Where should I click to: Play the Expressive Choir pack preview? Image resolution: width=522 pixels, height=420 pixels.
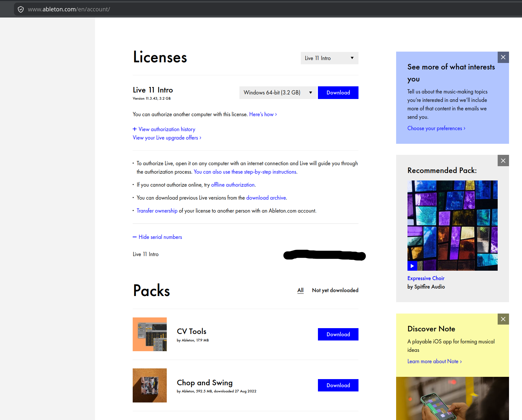[x=412, y=266]
